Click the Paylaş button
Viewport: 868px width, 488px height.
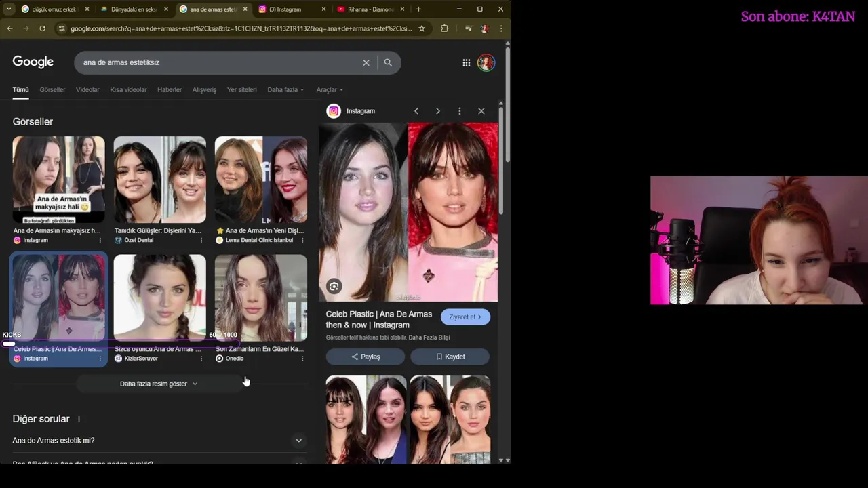[x=366, y=357]
